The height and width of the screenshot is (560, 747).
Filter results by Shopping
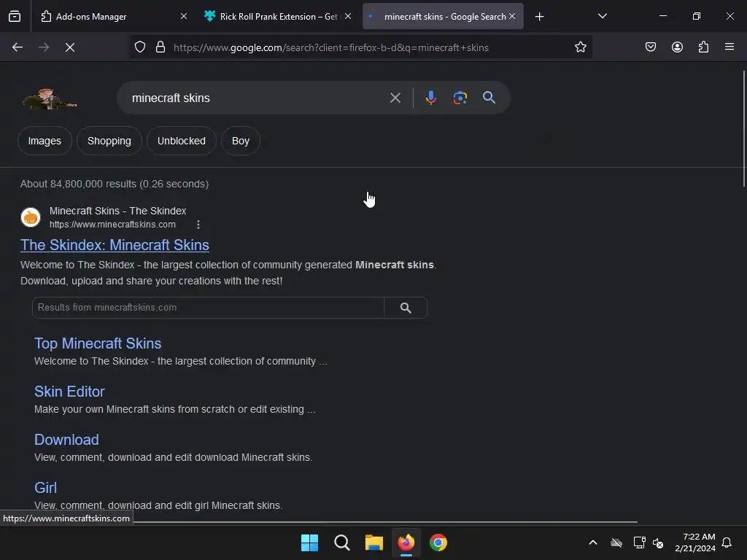[109, 141]
